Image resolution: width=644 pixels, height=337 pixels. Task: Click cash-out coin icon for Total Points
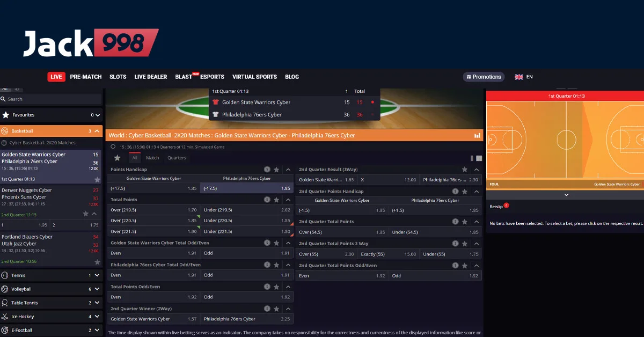tap(267, 200)
